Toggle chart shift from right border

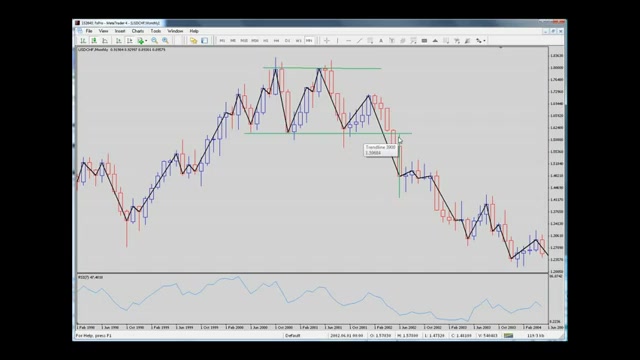point(129,40)
